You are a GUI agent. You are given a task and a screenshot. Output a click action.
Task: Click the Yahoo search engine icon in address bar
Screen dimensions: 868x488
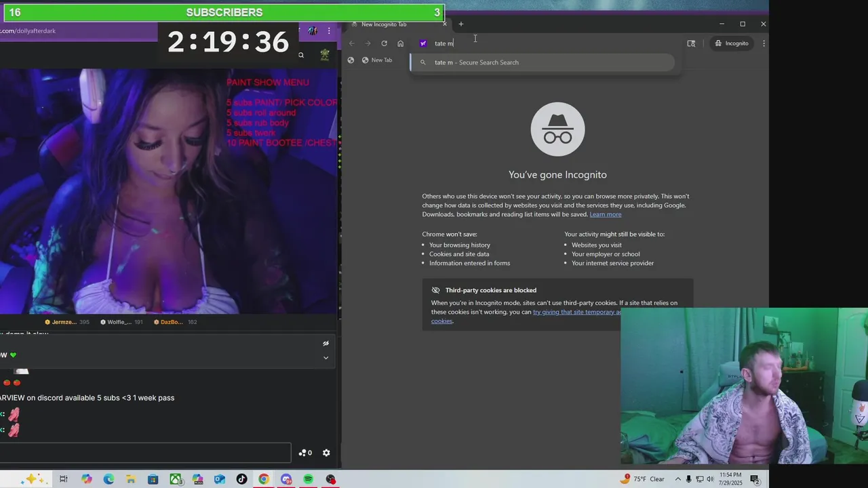(423, 43)
